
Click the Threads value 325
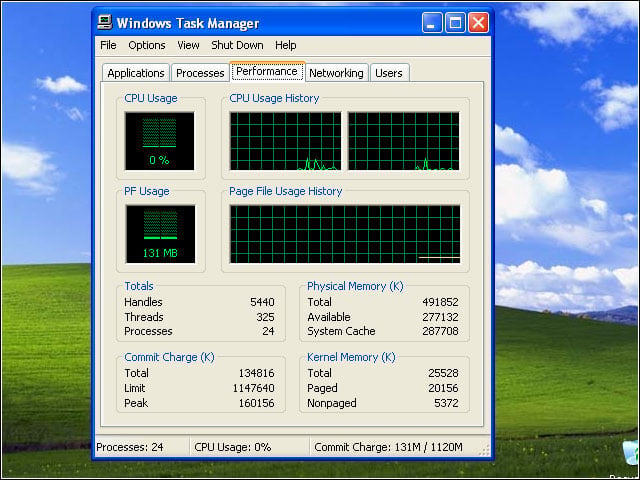265,317
